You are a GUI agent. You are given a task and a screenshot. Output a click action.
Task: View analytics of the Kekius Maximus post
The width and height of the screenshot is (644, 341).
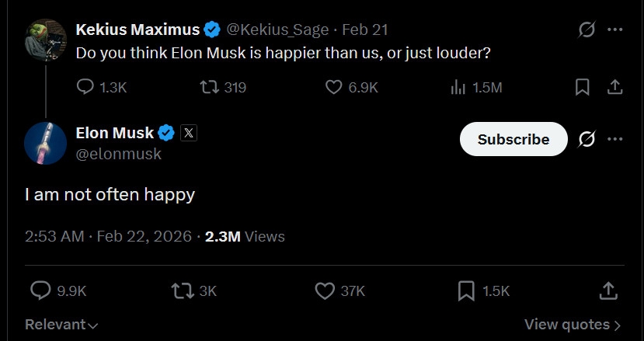click(458, 88)
